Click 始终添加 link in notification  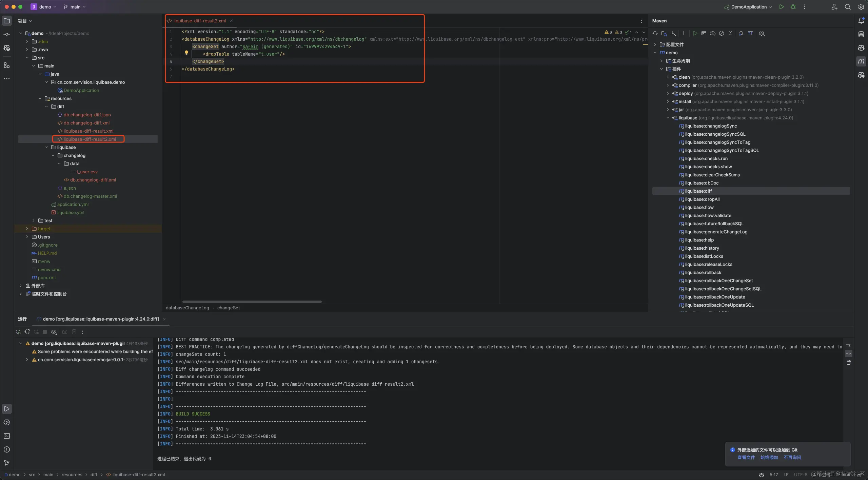[769, 457]
